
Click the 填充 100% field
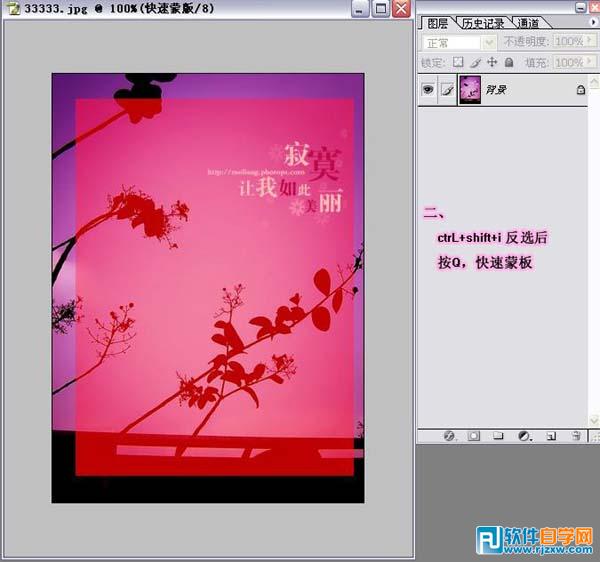coord(569,62)
